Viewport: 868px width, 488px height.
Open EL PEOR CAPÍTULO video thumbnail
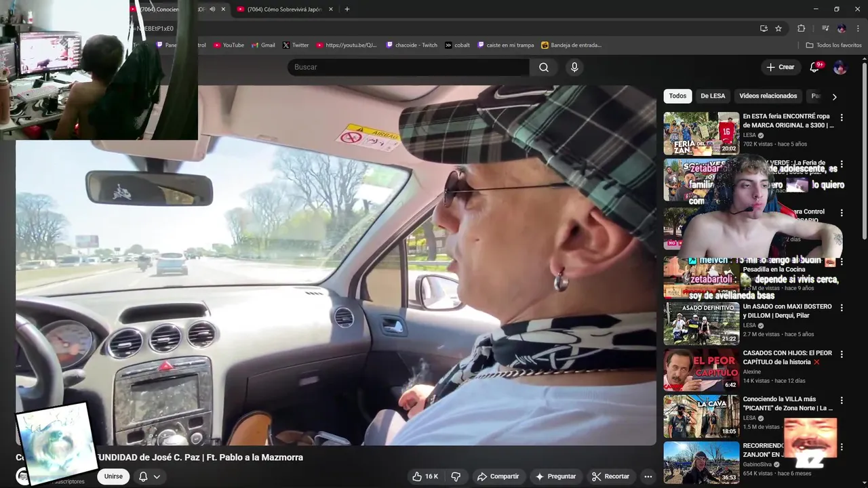(701, 370)
